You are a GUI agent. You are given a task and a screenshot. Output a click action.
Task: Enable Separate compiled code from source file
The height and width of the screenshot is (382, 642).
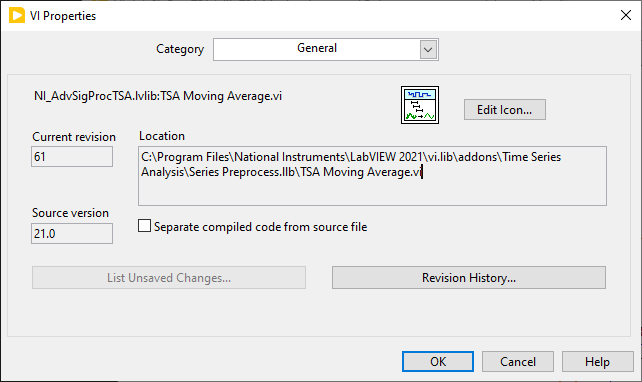pos(145,226)
